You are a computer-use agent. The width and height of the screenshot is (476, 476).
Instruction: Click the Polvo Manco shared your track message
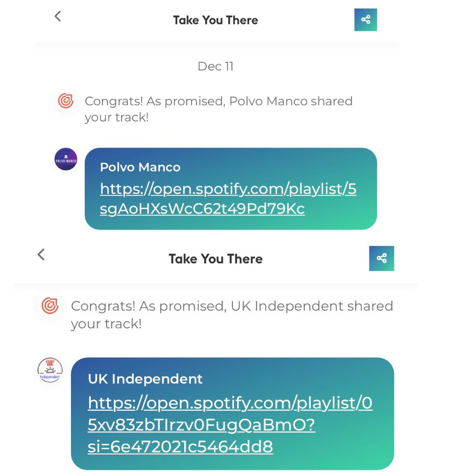pos(219,109)
